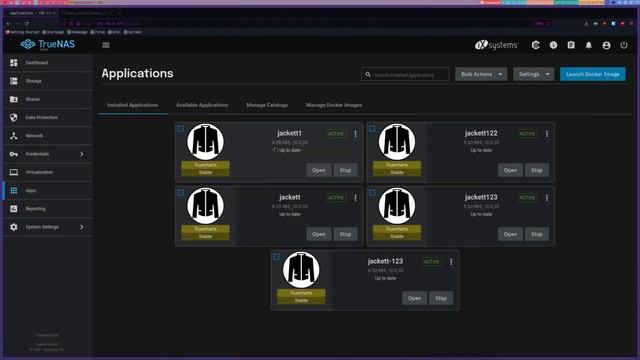Open three-dot menu for jackett
Image resolution: width=640 pixels, height=360 pixels.
(x=356, y=198)
